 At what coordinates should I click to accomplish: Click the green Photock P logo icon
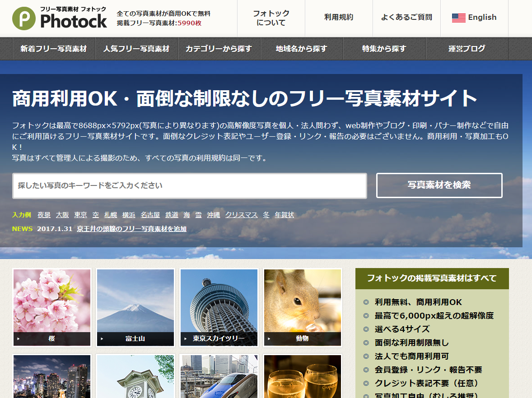(24, 19)
